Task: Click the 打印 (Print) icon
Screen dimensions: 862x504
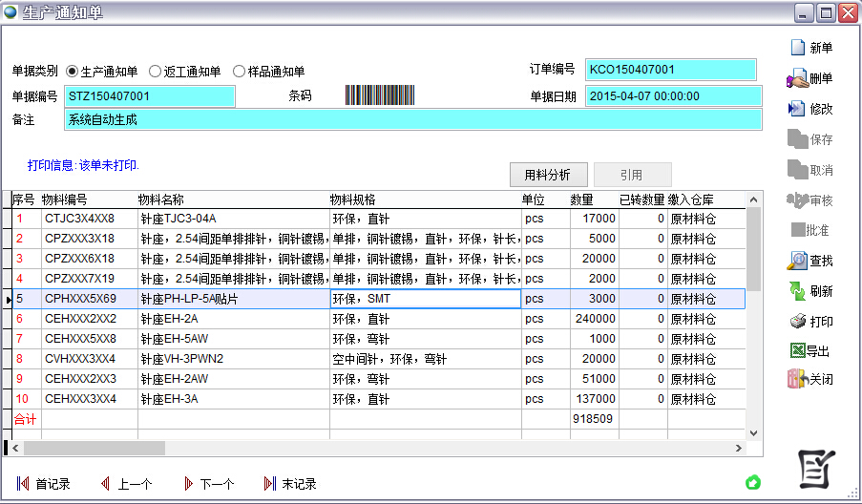Action: click(797, 322)
